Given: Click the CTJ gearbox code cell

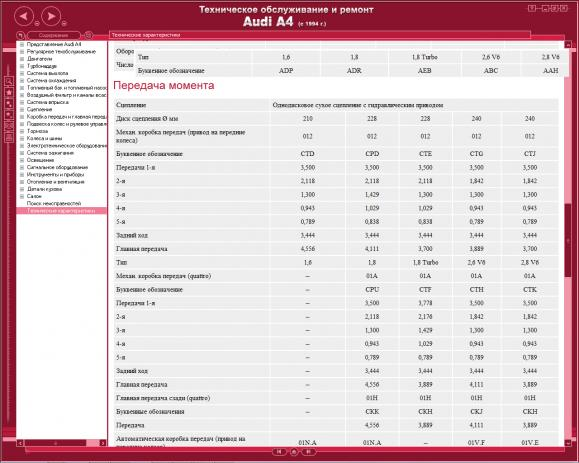Looking at the screenshot, I should click(x=530, y=154).
